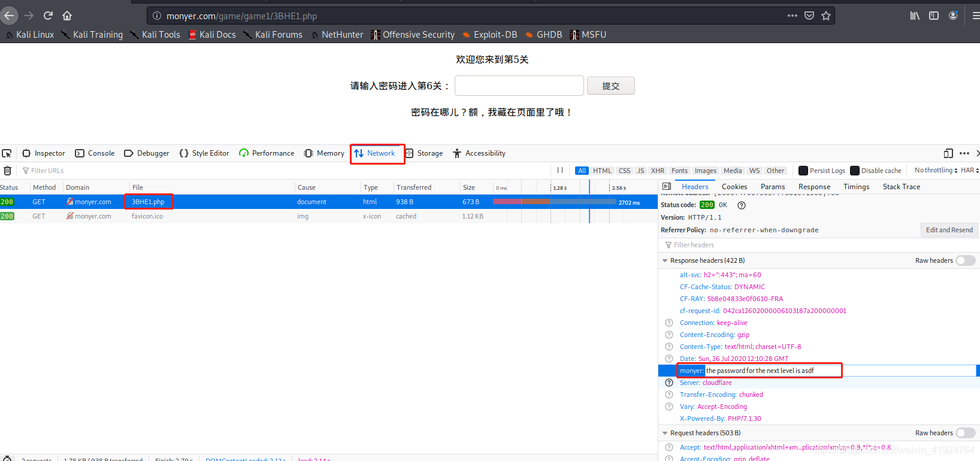Open the Cookies tab of the request
980x461 pixels.
734,187
